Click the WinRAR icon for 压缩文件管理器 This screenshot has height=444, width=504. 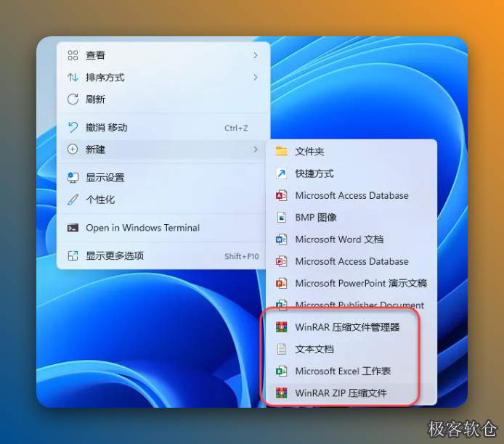282,327
